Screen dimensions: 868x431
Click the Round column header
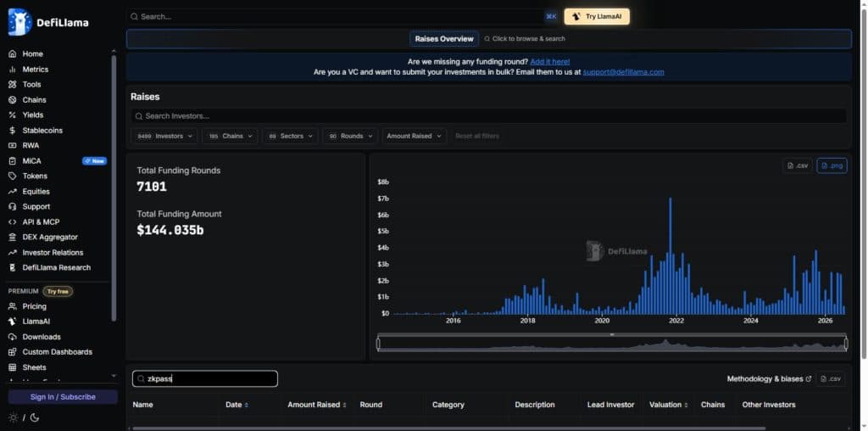coord(371,405)
